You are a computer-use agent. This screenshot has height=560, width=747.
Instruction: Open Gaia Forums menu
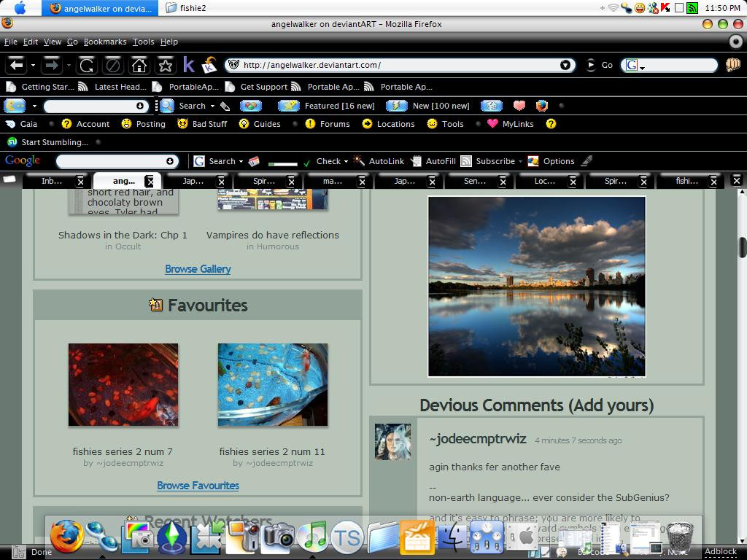coord(328,124)
